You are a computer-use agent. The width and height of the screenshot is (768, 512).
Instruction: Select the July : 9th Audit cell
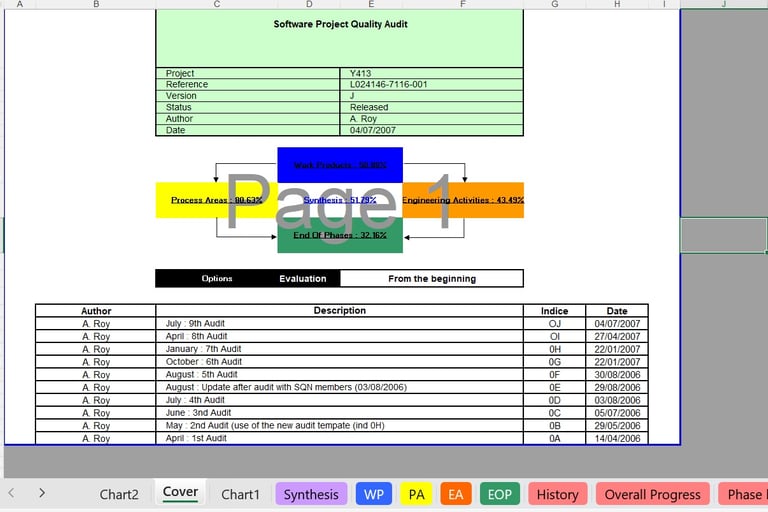pos(339,323)
